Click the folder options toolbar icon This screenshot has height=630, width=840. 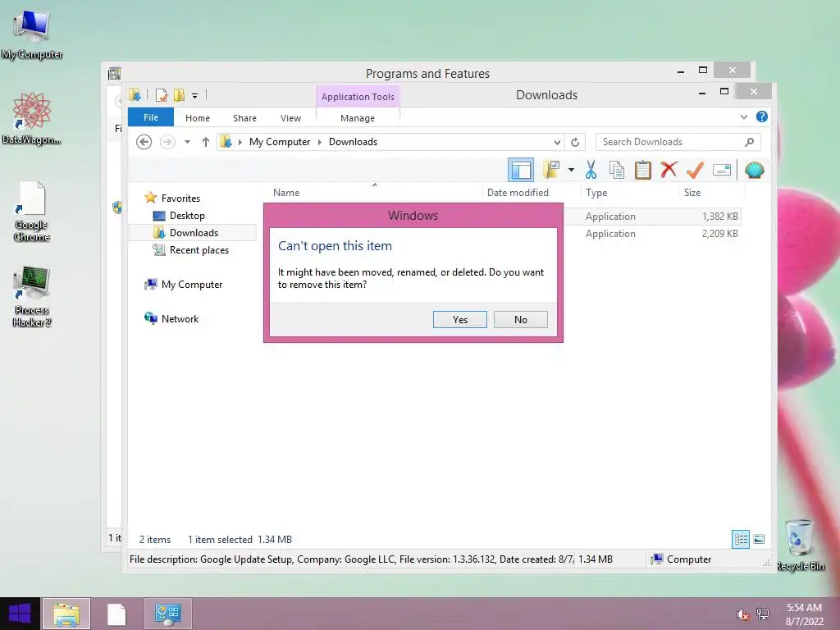click(551, 171)
